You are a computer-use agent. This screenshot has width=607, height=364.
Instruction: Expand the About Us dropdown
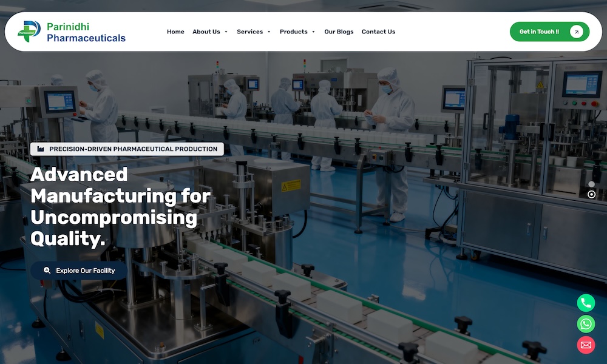click(210, 32)
